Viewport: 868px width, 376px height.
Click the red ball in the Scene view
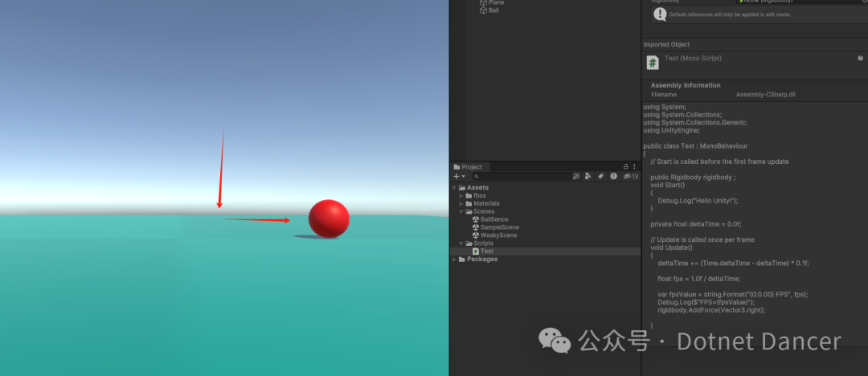[329, 219]
